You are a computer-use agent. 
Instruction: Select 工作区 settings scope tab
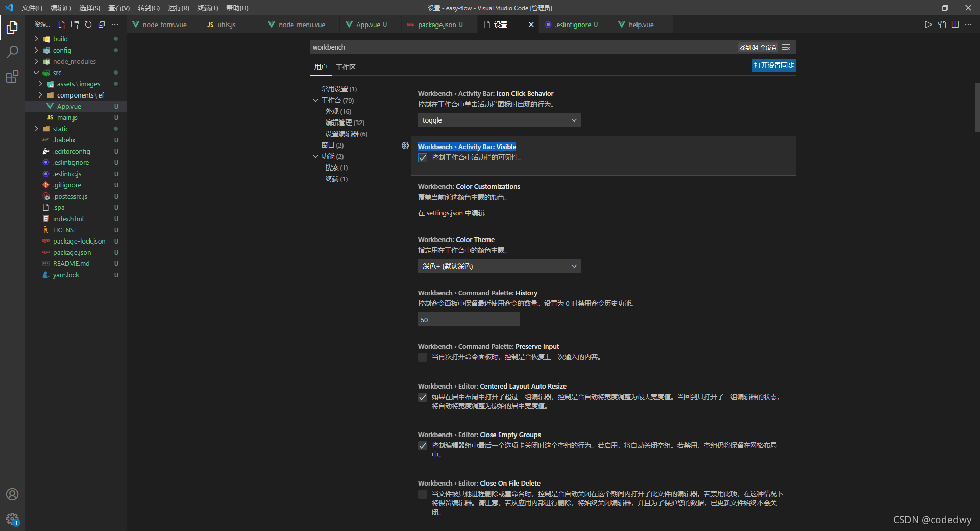pos(346,67)
